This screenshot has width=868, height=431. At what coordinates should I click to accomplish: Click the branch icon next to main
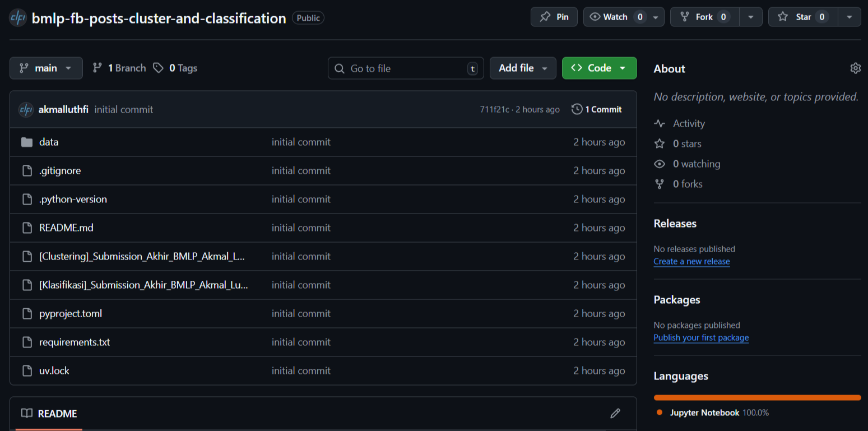(x=24, y=68)
